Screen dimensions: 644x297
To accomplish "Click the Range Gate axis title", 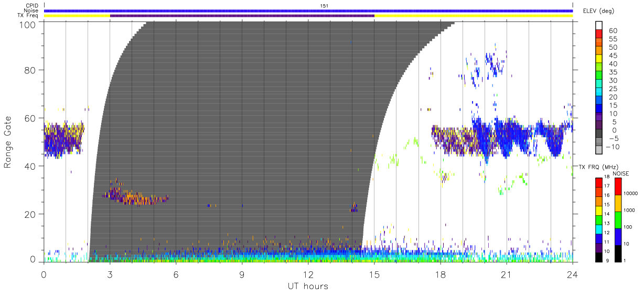I will coord(8,141).
